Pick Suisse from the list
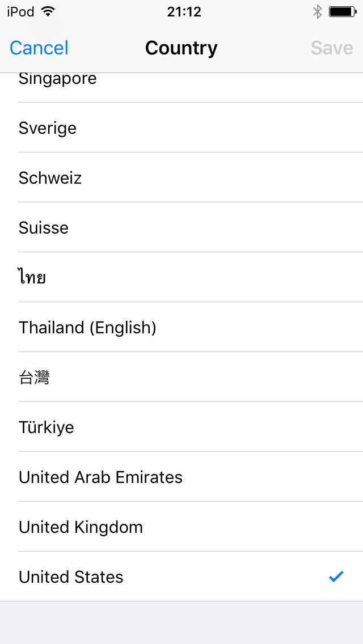The image size is (363, 644). [x=44, y=228]
